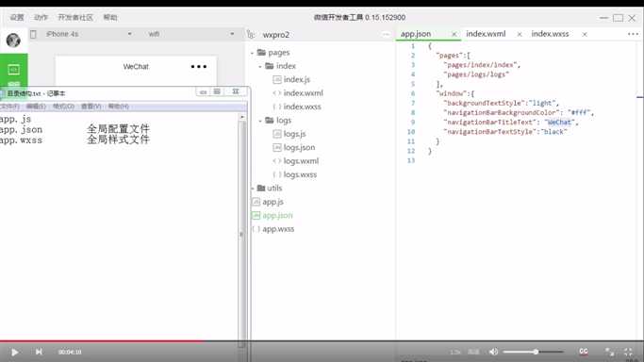644x362 pixels.
Task: Play the video
Action: tap(14, 353)
